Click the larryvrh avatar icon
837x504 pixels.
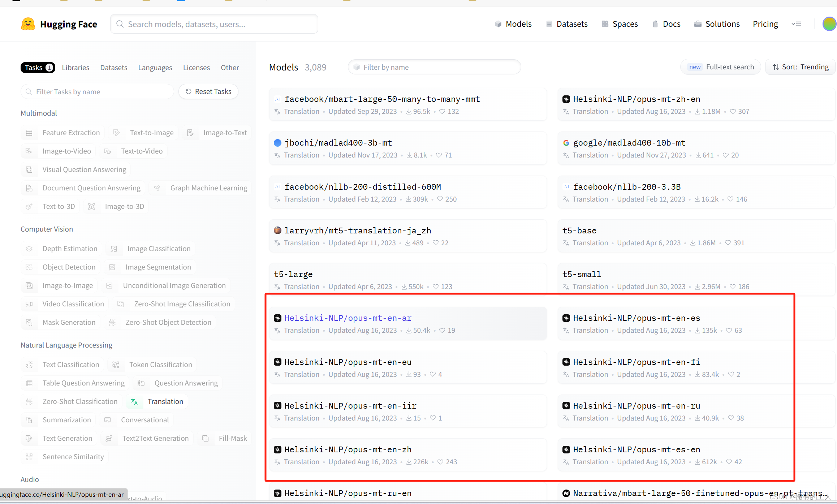[x=277, y=231]
